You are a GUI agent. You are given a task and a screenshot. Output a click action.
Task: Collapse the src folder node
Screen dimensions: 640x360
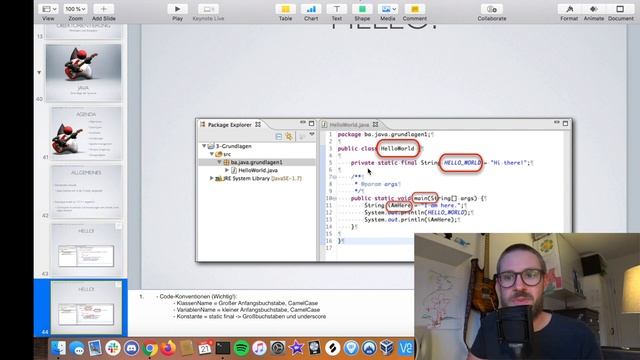212,154
